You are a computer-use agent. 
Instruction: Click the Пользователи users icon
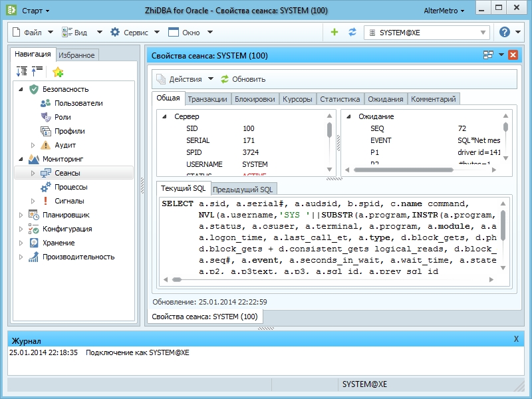(x=45, y=103)
